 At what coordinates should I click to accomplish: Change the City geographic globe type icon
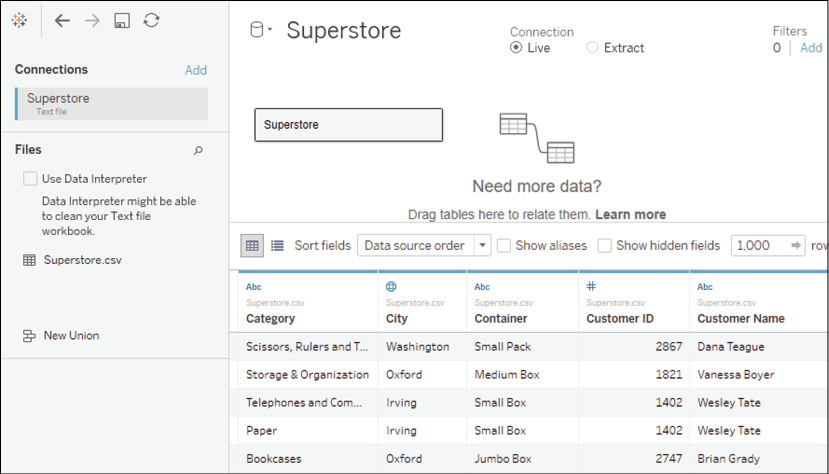(391, 286)
